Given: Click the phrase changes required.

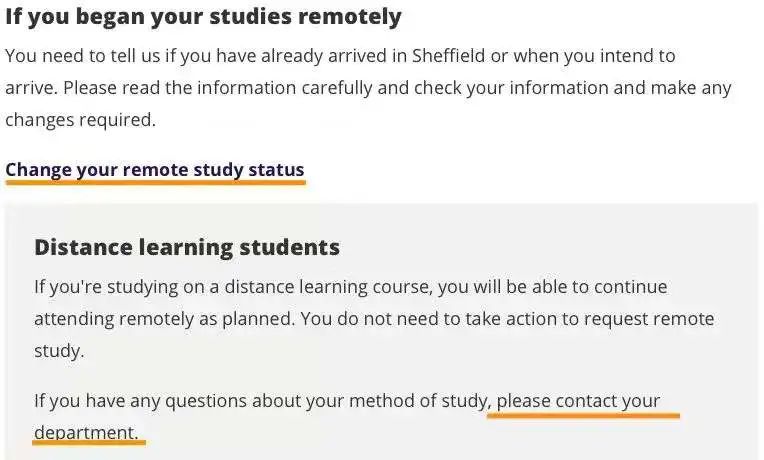Looking at the screenshot, I should click(80, 120).
